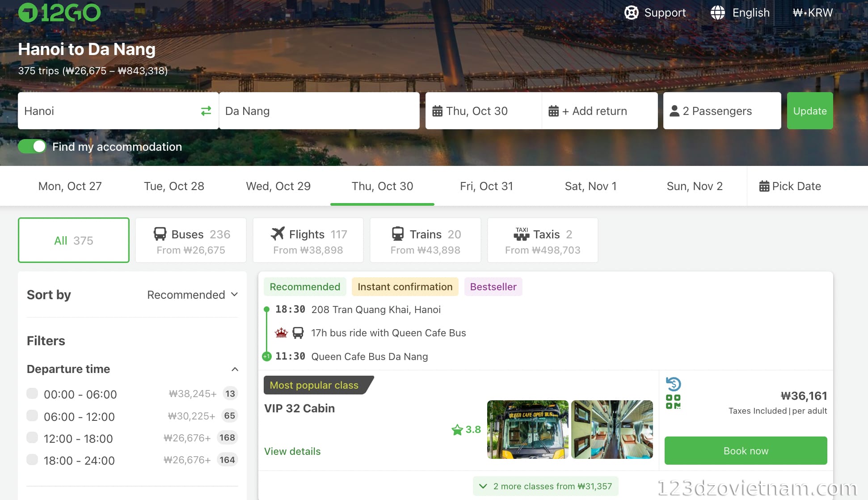Click the taxi icon in Taxis tab
Screen dimensions: 868x500
tap(522, 234)
